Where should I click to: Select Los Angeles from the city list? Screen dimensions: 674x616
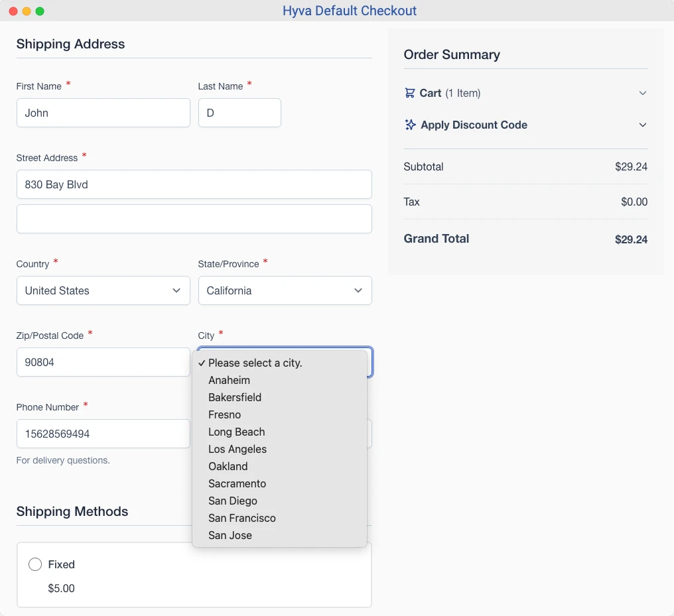(x=237, y=449)
